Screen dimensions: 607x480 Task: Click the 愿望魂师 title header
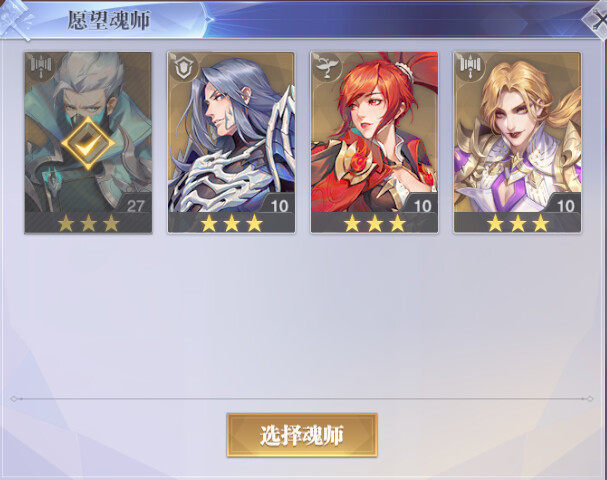tap(109, 21)
